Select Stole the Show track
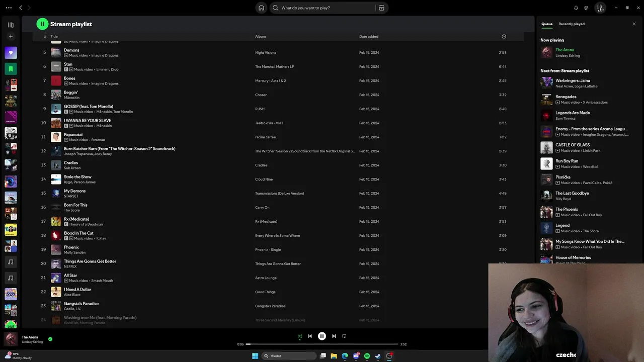Screen dimensions: 644x362 coord(77,177)
